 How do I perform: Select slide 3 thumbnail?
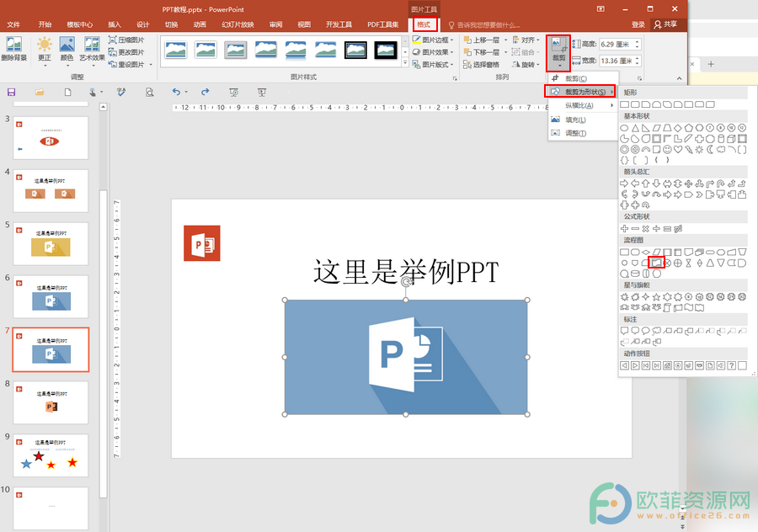click(x=51, y=138)
